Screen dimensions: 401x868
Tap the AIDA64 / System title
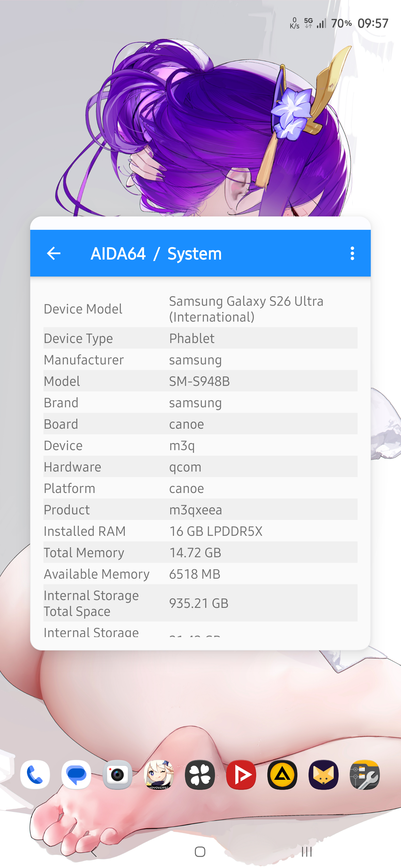point(156,254)
